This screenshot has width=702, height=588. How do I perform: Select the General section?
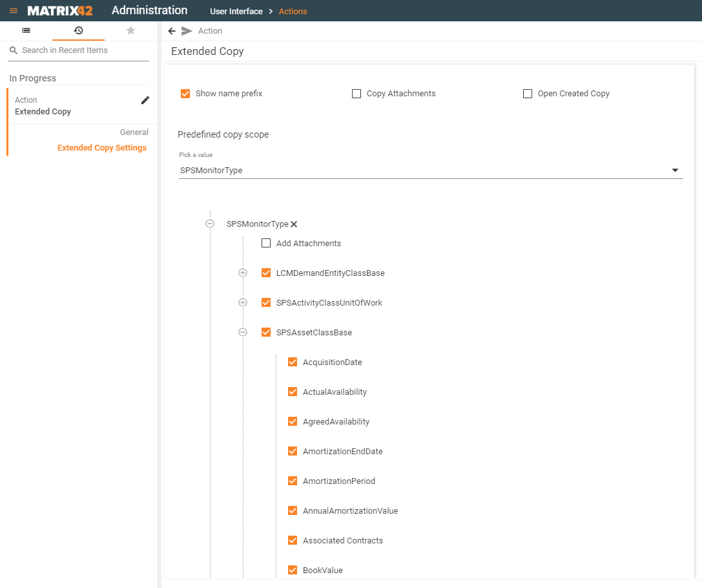(134, 132)
